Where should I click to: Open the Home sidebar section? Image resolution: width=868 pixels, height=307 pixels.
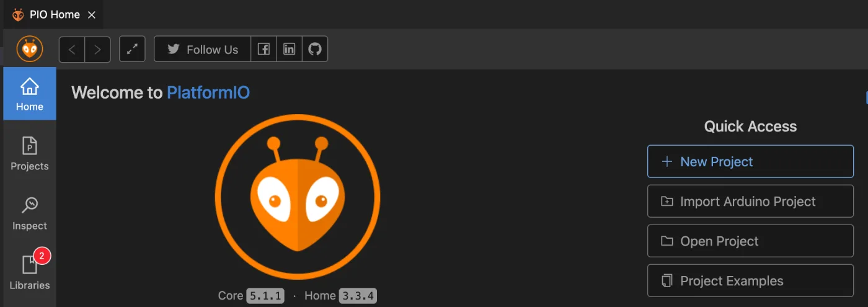tap(30, 94)
